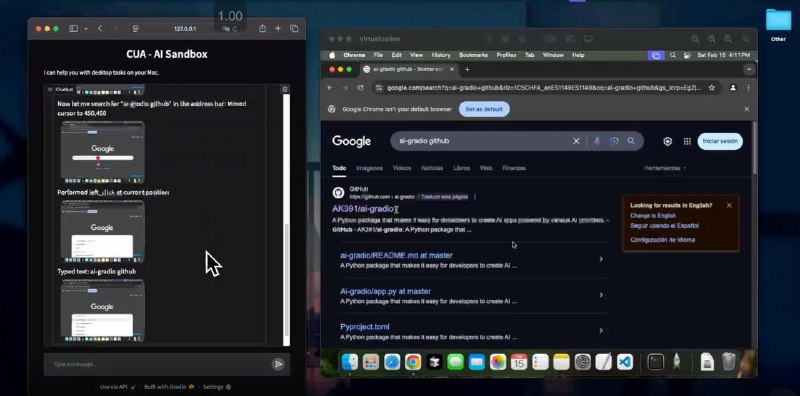The image size is (800, 396).
Task: Close the ai-gradio github Chrome tab
Action: point(452,69)
